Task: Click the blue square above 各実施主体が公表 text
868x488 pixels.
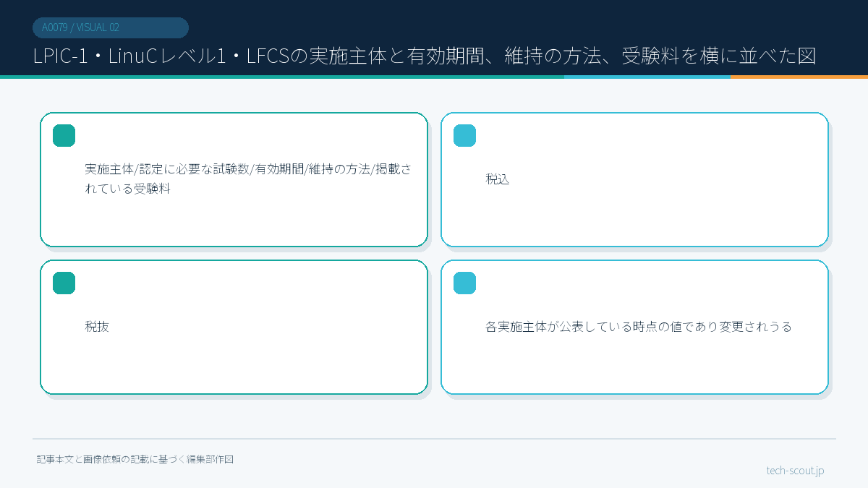Action: point(464,283)
